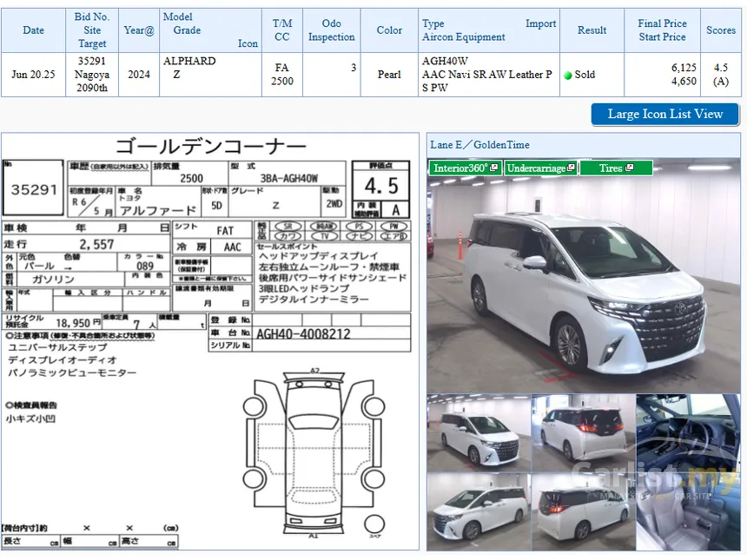This screenshot has height=560, width=747.
Task: Click the Color column header
Action: [x=389, y=30]
